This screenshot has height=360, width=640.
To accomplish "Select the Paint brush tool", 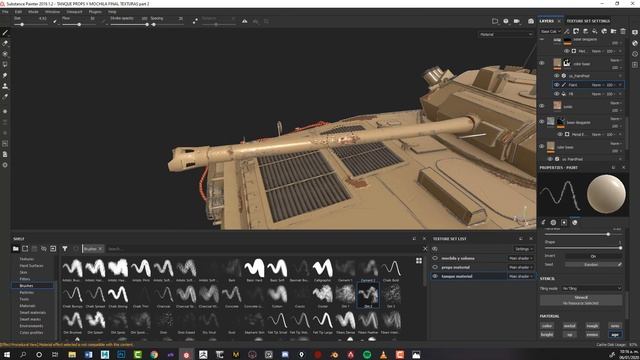I will point(5,33).
